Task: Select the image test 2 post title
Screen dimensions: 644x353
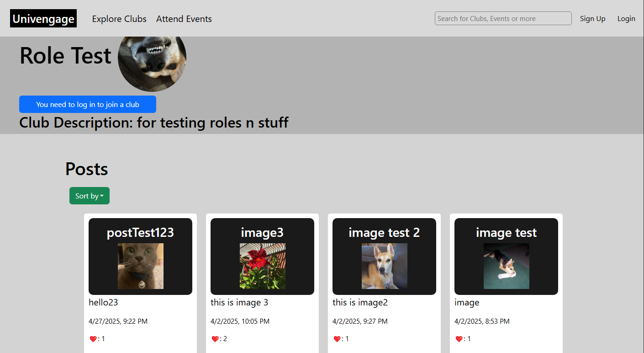Action: pyautogui.click(x=384, y=233)
